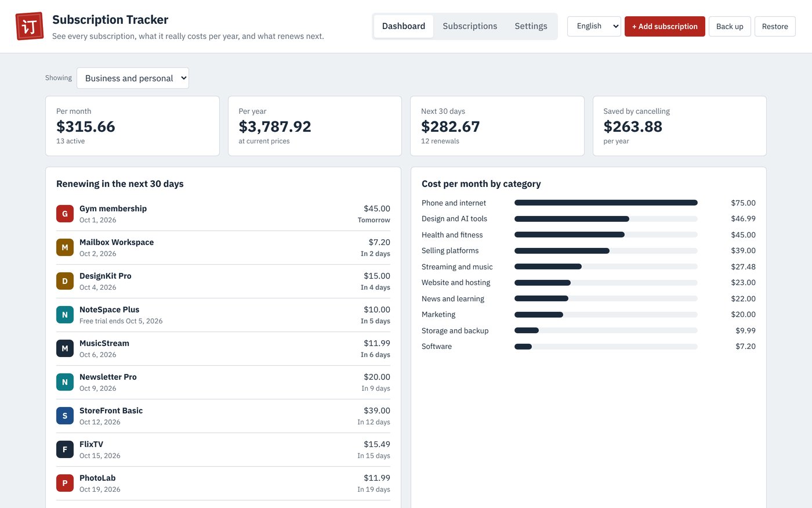Click the NoteSpace Plus name text
The width and height of the screenshot is (812, 508).
point(109,309)
